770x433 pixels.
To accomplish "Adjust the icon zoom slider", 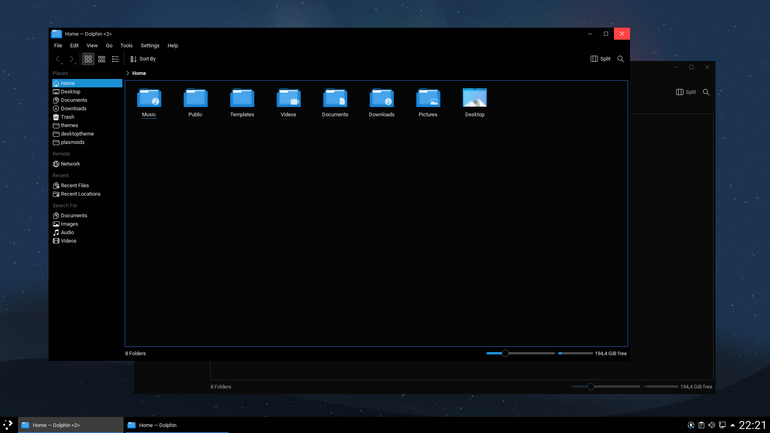I will pyautogui.click(x=505, y=353).
